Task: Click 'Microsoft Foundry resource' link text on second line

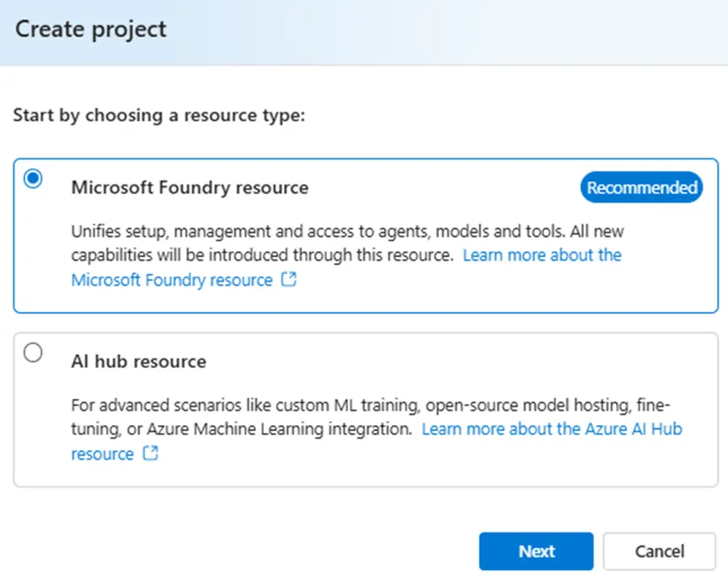Action: [172, 280]
